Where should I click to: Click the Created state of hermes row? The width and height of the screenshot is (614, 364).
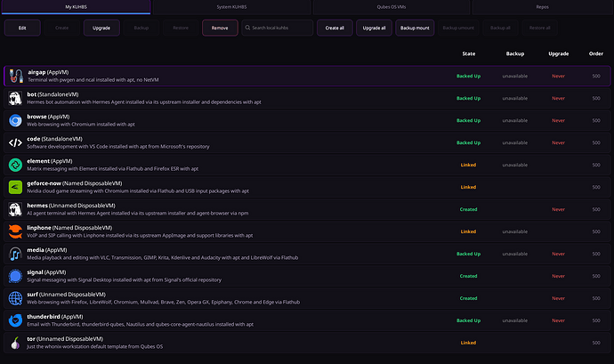(468, 209)
